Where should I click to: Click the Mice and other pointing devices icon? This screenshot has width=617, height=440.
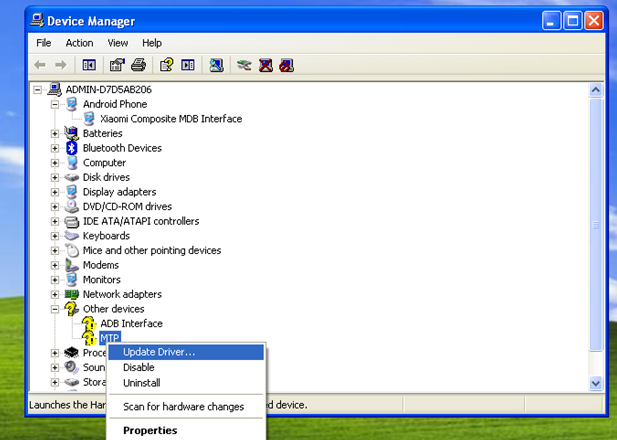tap(72, 250)
